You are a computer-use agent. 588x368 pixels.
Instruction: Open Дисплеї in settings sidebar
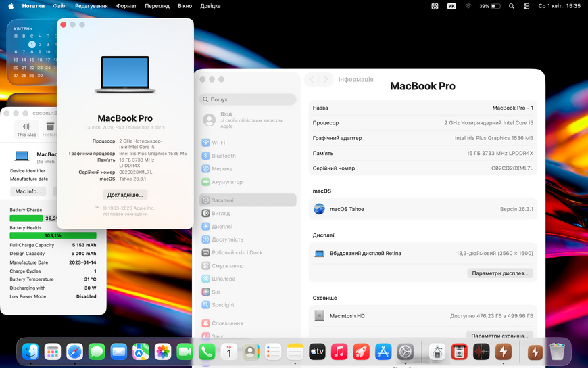point(247,227)
